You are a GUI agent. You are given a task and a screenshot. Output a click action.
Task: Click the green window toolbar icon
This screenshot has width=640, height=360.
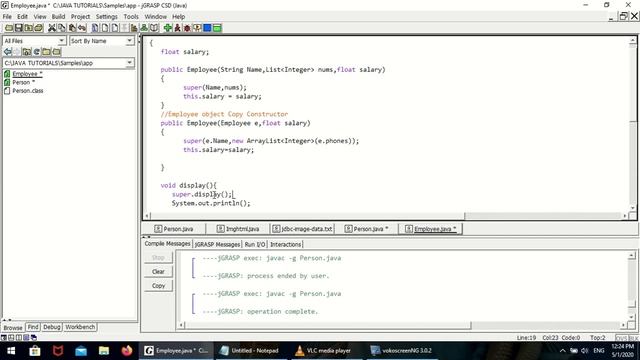coord(217,28)
